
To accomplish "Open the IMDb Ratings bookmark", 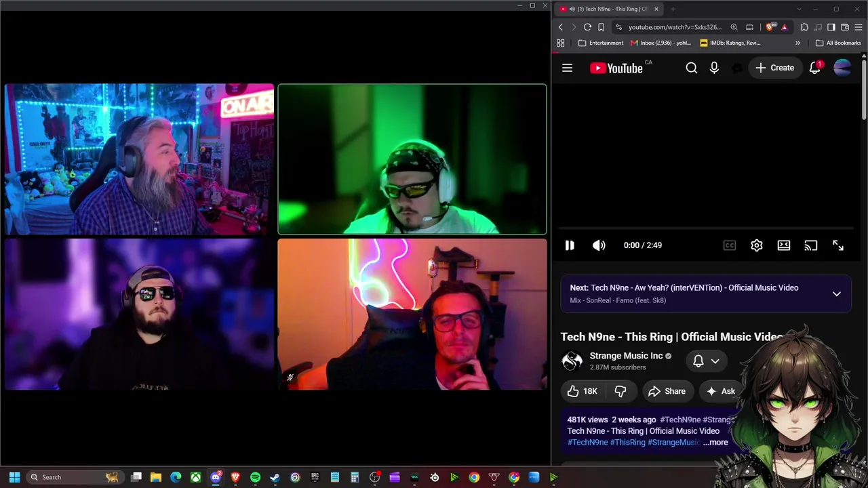I will click(x=730, y=43).
